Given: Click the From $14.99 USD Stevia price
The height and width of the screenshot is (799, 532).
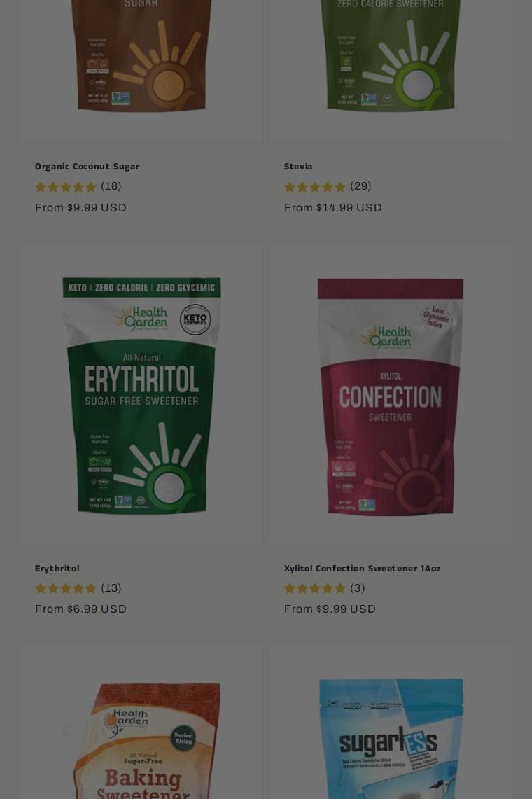Looking at the screenshot, I should click(332, 207).
